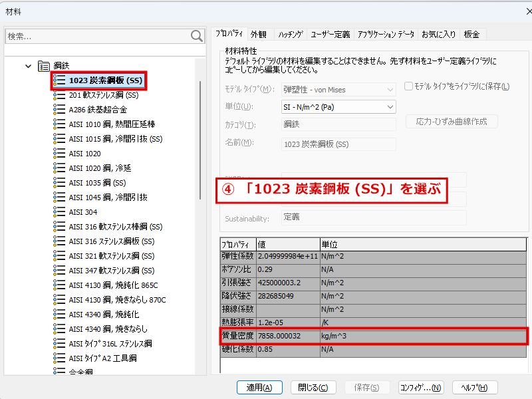The width and height of the screenshot is (532, 399).
Task: Collapse the 鋼鉄 category tree node
Action: pos(28,66)
